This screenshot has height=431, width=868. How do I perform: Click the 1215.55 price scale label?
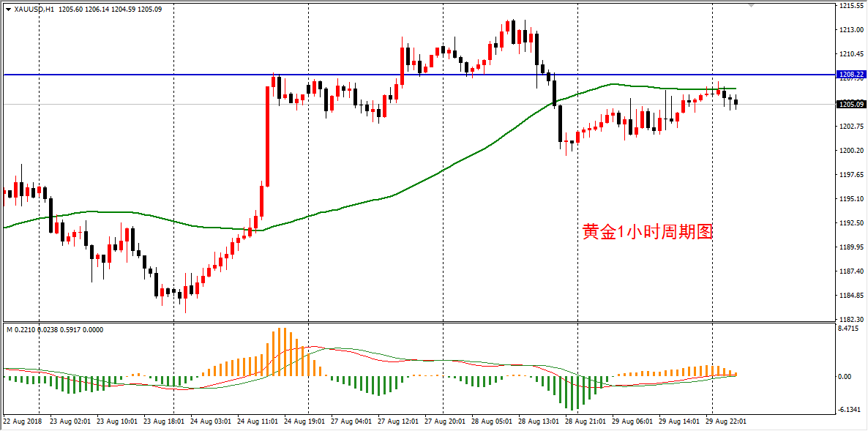pyautogui.click(x=850, y=6)
